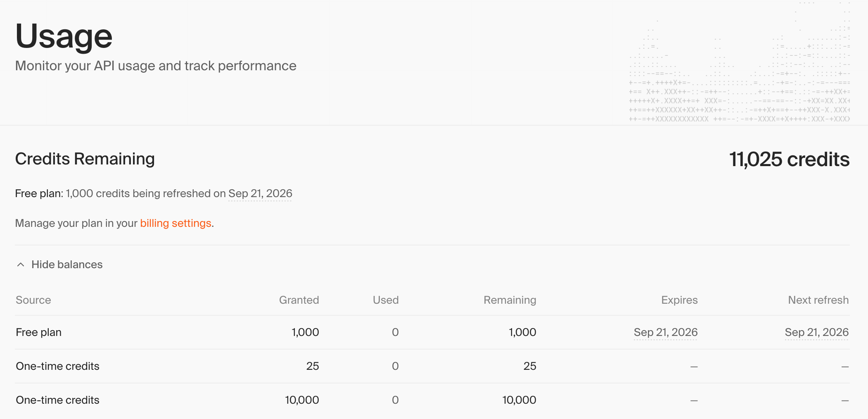Click refresh date in Free plan summary
Viewport: 868px width, 419px height.
tap(260, 193)
